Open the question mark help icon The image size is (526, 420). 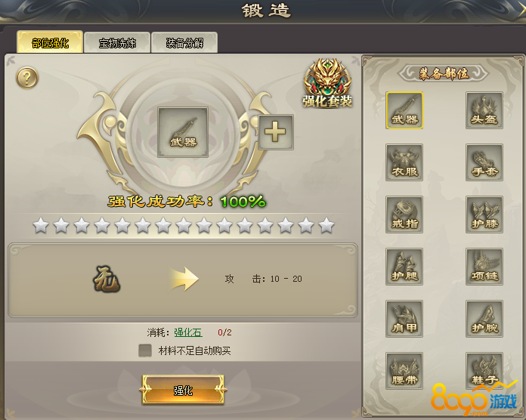[27, 78]
